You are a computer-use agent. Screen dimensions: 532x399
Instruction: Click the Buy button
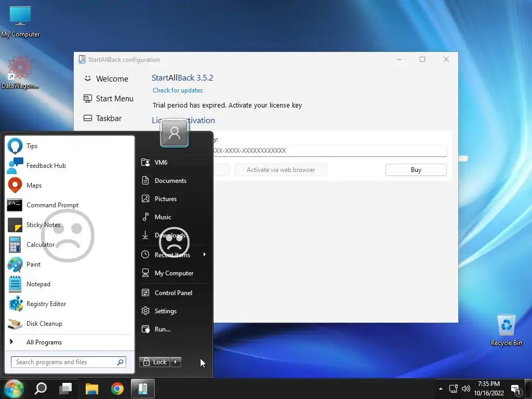[x=416, y=170]
